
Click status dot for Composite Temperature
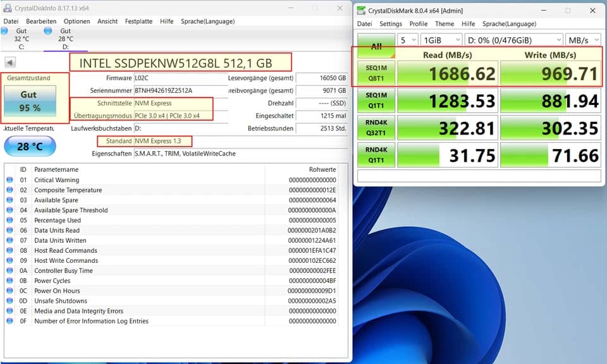click(x=9, y=190)
